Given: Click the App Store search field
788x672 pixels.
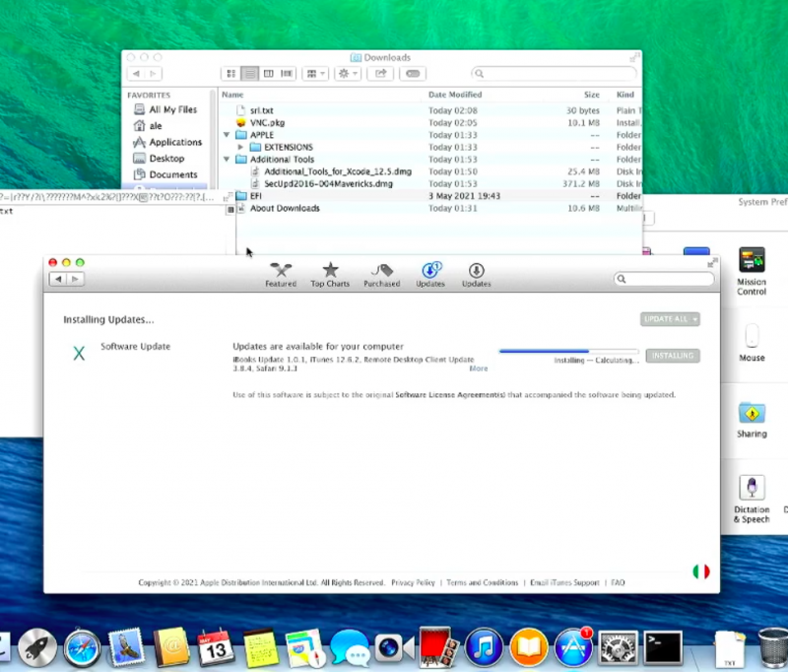Looking at the screenshot, I should (665, 279).
